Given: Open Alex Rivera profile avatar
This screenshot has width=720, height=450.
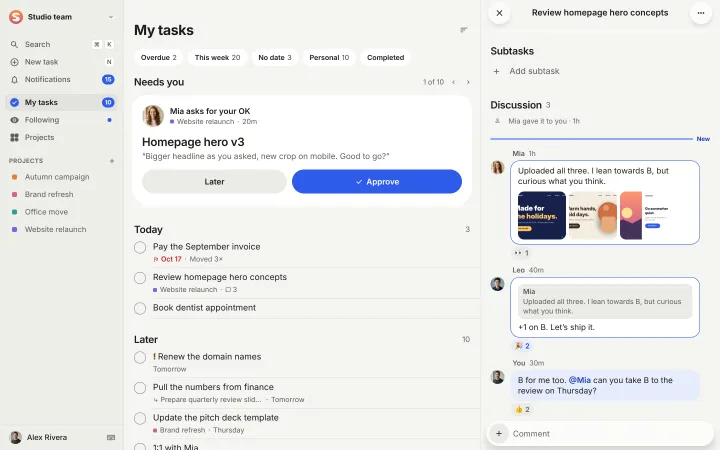Looking at the screenshot, I should (x=16, y=437).
